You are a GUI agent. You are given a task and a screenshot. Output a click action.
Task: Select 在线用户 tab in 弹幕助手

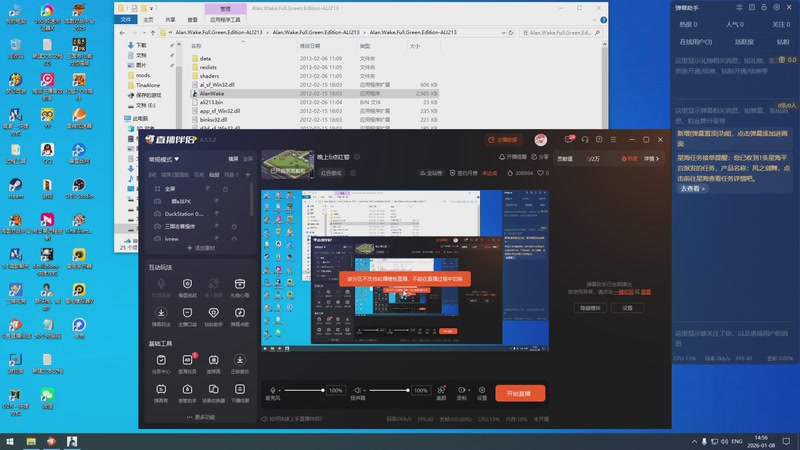point(696,42)
